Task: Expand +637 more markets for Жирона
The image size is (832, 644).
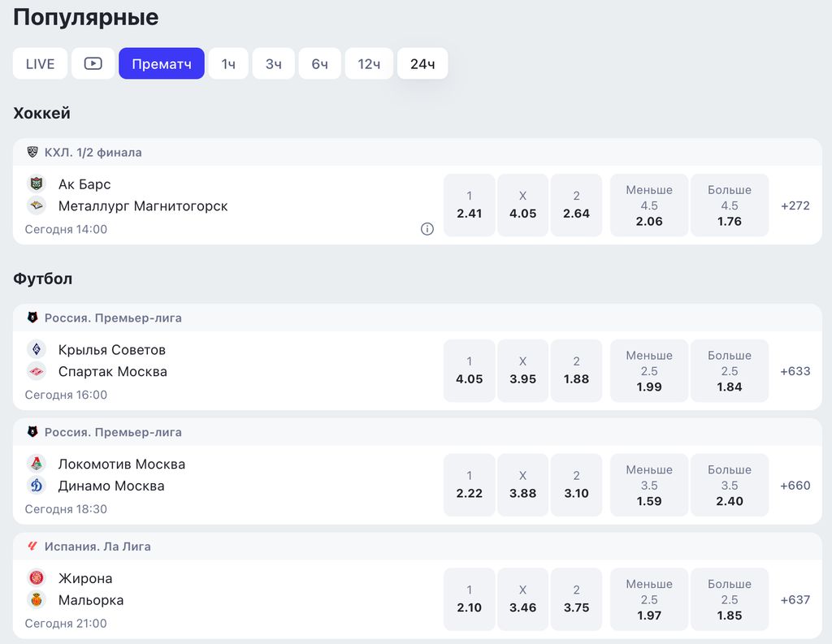Action: coord(795,599)
